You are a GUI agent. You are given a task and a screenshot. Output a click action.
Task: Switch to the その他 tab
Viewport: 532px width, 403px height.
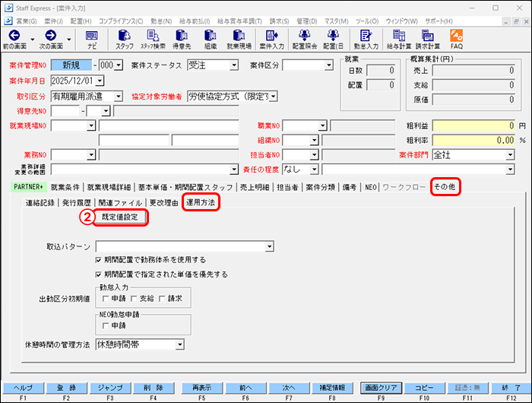point(445,187)
